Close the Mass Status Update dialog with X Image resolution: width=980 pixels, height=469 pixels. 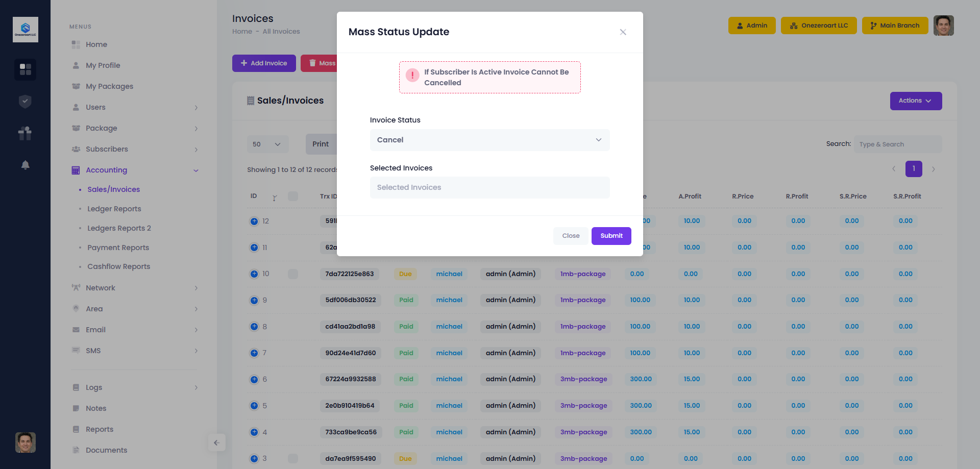[623, 32]
